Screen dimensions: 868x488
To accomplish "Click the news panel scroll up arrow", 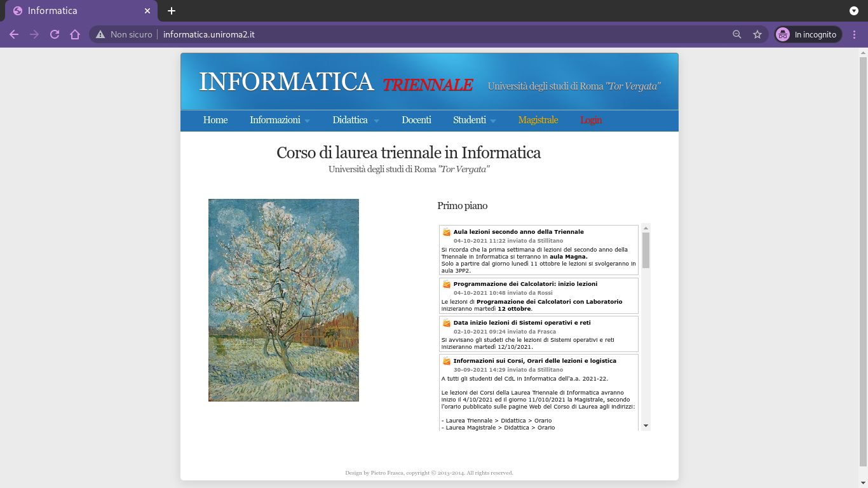I will [646, 227].
